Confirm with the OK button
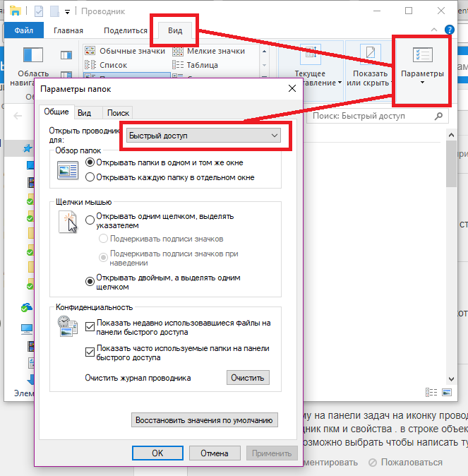 [x=157, y=453]
